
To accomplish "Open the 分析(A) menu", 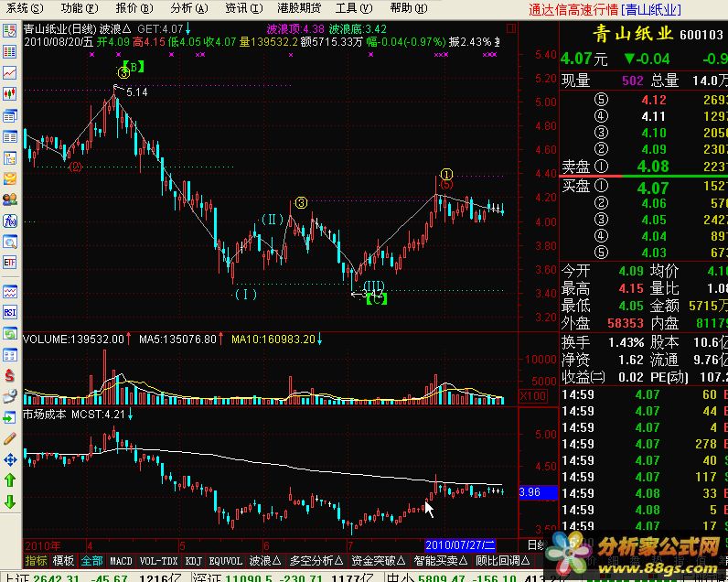I will [x=188, y=8].
